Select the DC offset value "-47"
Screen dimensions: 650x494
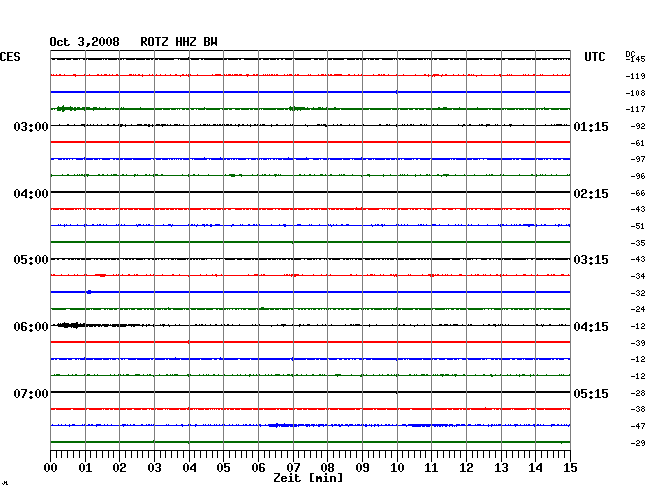[638, 426]
